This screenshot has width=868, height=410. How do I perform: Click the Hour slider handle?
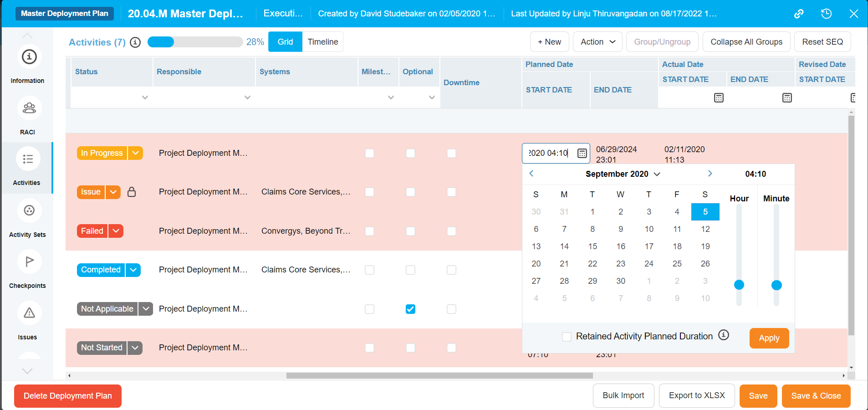coord(739,285)
